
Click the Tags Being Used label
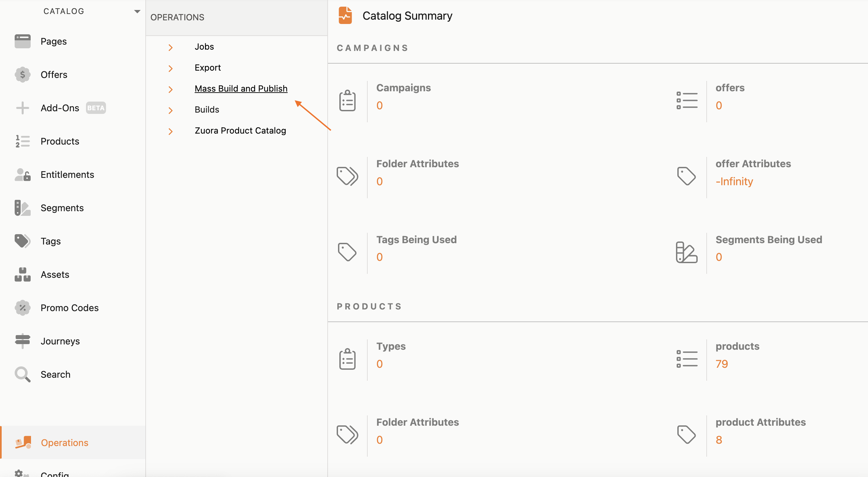[x=416, y=239]
